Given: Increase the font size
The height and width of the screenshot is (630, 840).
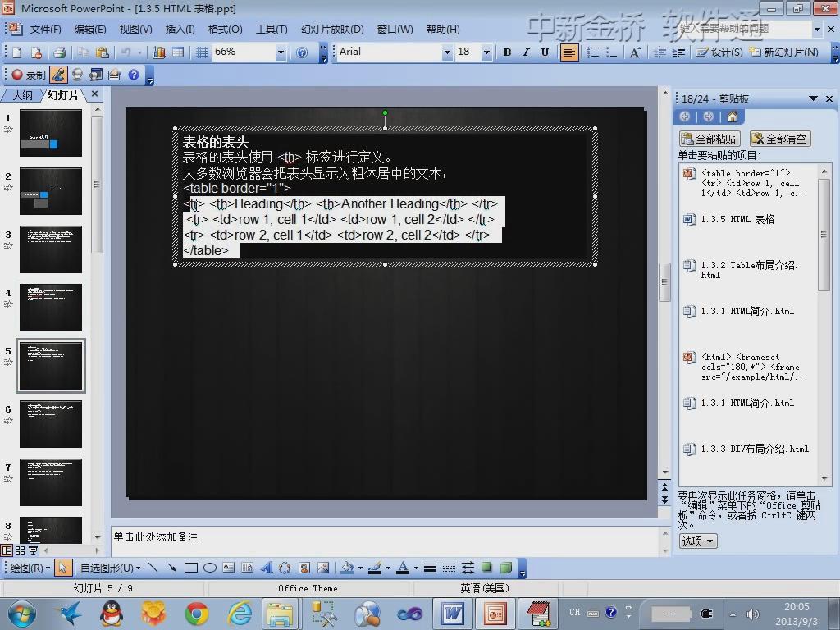Looking at the screenshot, I should [x=635, y=52].
